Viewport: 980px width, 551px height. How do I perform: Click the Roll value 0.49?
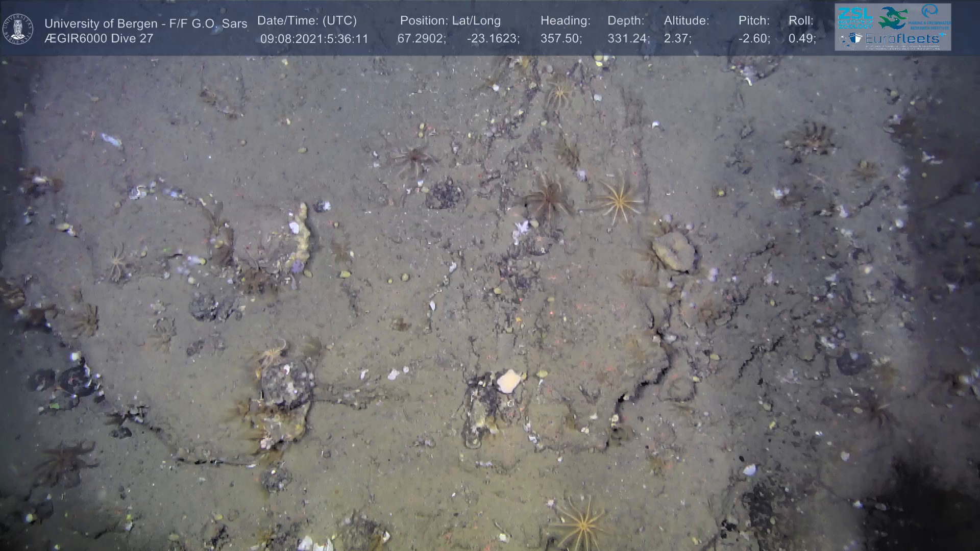point(801,39)
